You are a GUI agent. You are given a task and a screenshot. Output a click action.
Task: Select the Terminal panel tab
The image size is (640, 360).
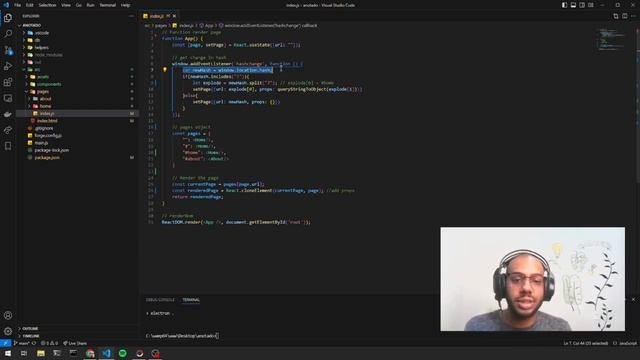191,300
